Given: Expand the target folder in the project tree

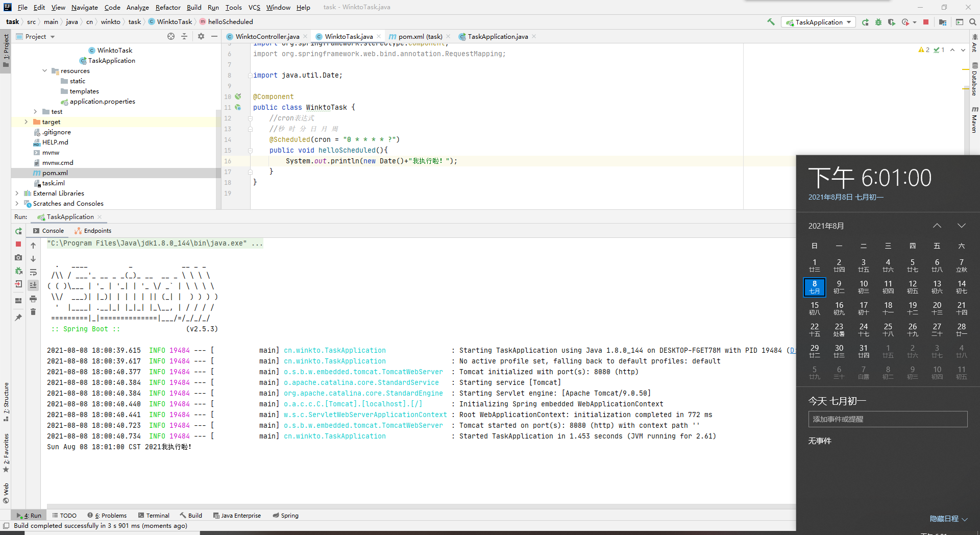Looking at the screenshot, I should pos(26,122).
